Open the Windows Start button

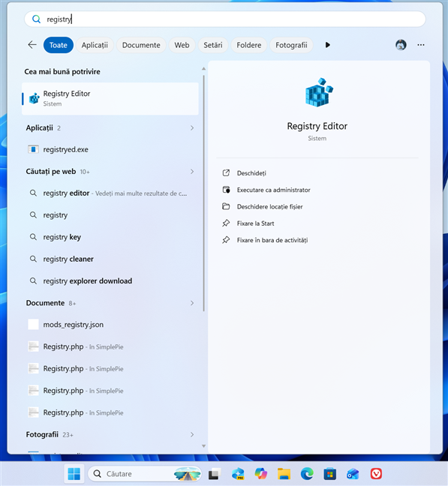74,473
